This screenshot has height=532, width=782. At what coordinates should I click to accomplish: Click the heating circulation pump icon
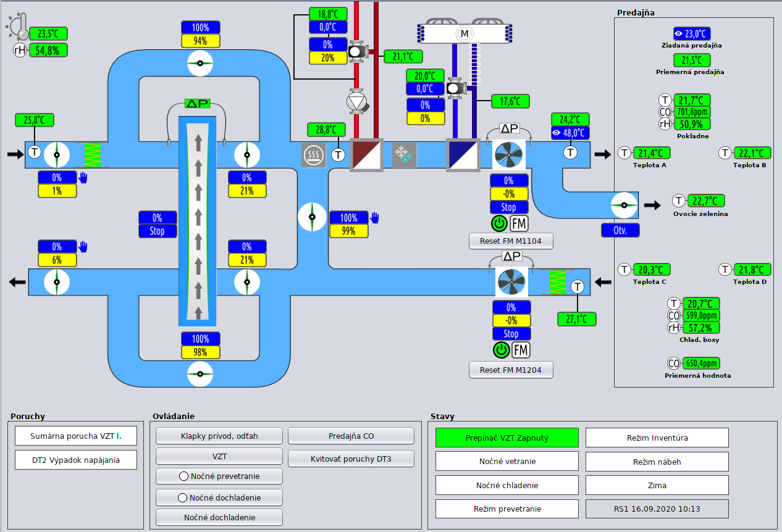(x=357, y=101)
